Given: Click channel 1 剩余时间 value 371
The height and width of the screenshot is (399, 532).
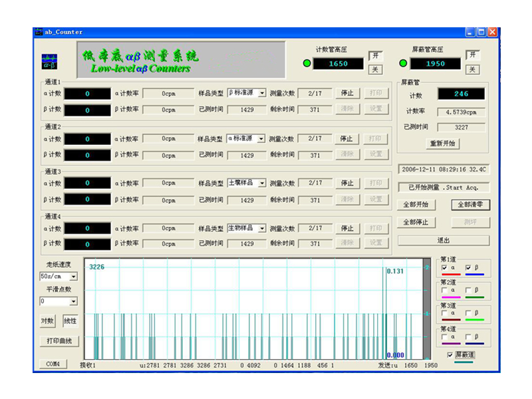Looking at the screenshot, I should 315,110.
